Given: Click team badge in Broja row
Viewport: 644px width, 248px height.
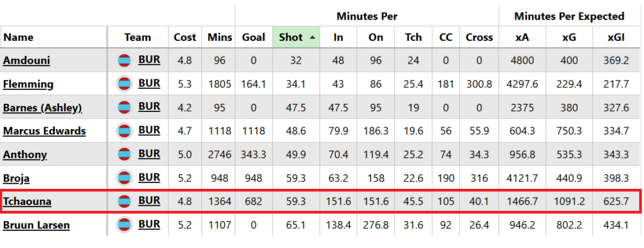Looking at the screenshot, I should coord(124,178).
